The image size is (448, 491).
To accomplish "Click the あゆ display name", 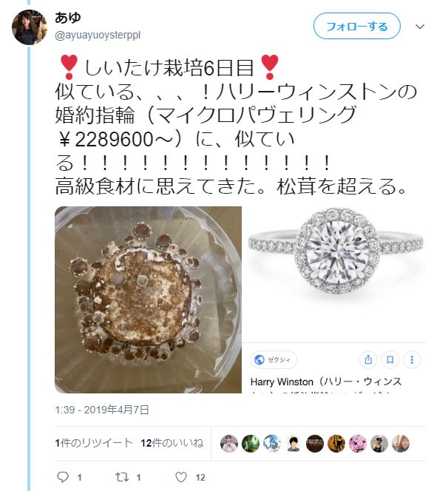I will coord(68,17).
